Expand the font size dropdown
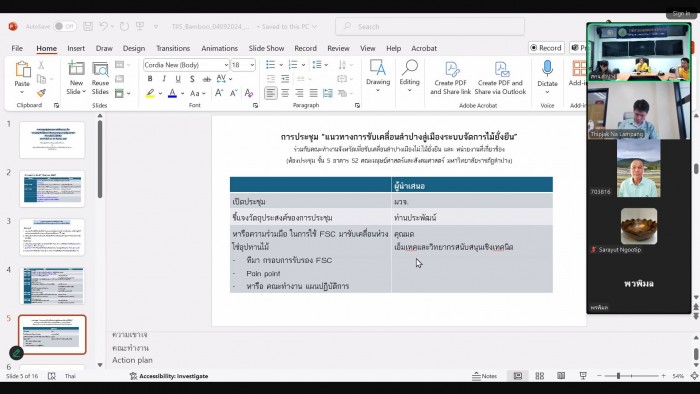 coord(252,65)
